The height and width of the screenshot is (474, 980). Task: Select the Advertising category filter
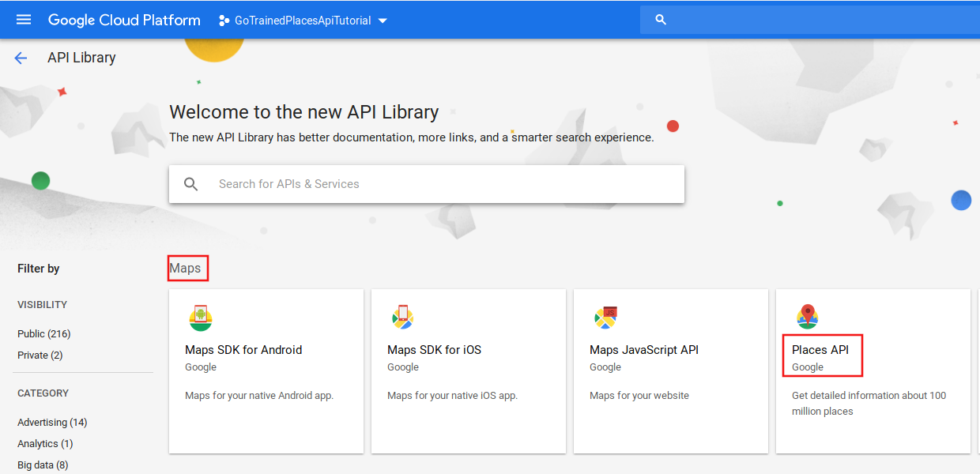click(52, 423)
